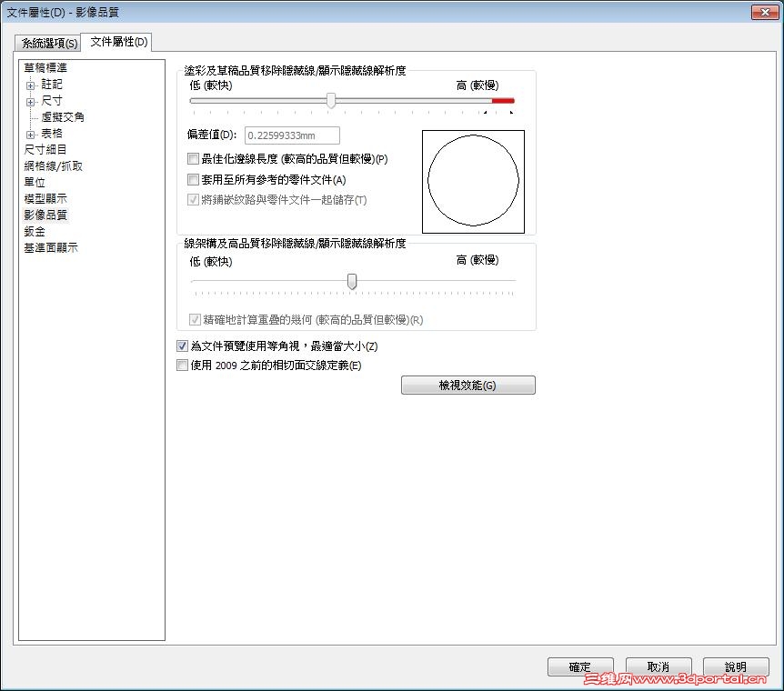Screen dimensions: 784x691
Task: Select 模型顯示 in the tree
Action: click(x=45, y=198)
